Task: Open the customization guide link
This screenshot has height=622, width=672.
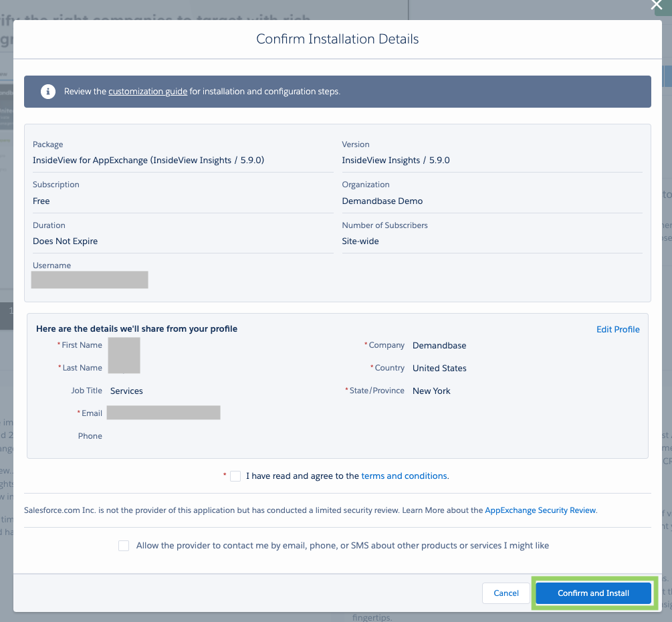Action: click(148, 92)
